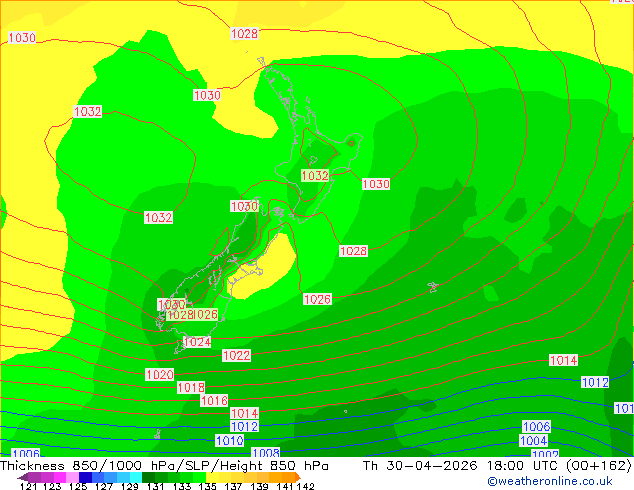Click the 'Thickness 850/1000 hPa/SLP/Height 850 hPa' title

(x=164, y=465)
